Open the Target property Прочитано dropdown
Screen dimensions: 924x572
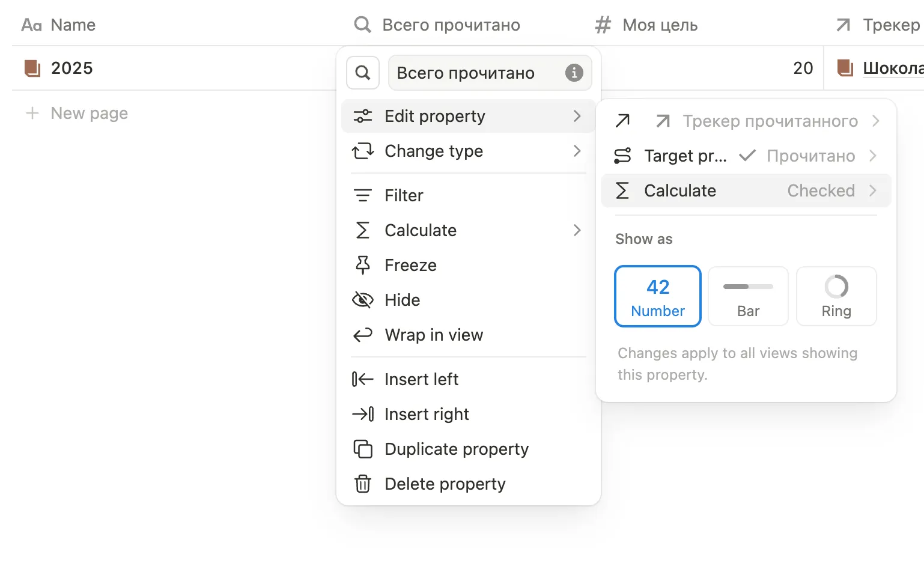[746, 156]
